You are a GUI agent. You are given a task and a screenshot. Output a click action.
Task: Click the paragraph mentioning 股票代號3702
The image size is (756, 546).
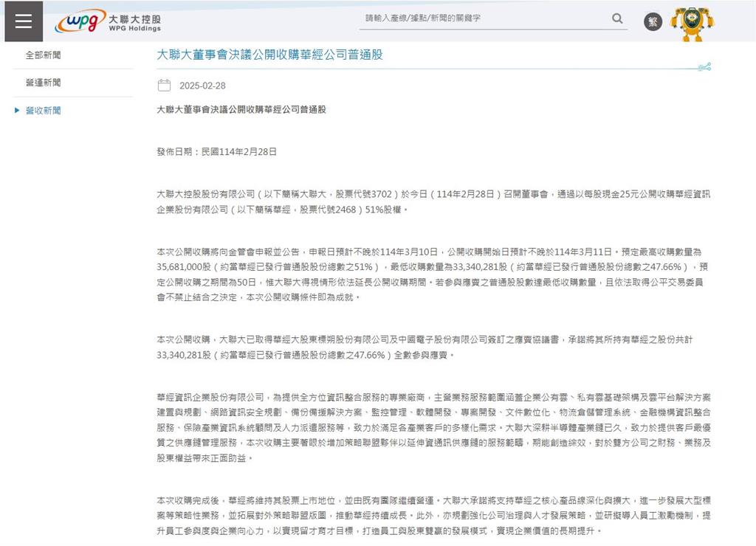(x=433, y=202)
